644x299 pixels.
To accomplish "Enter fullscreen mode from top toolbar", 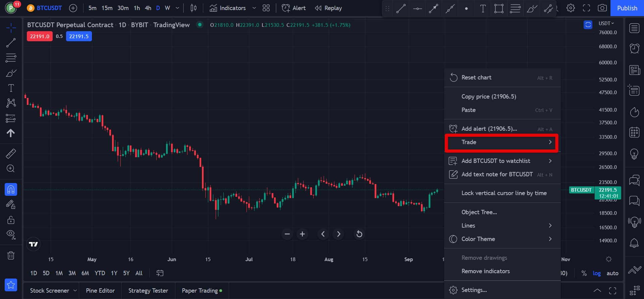I will point(586,8).
